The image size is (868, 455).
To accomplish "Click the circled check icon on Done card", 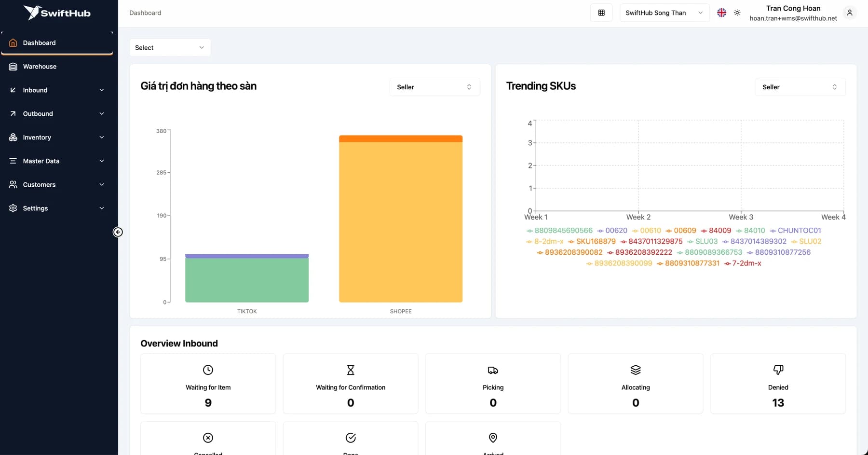I will (x=351, y=438).
